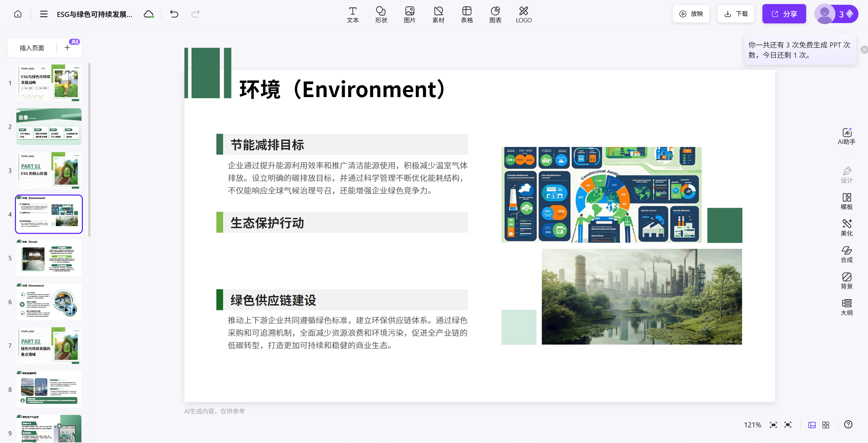Expand insert page plus AI button
This screenshot has width=868, height=443.
pyautogui.click(x=68, y=48)
